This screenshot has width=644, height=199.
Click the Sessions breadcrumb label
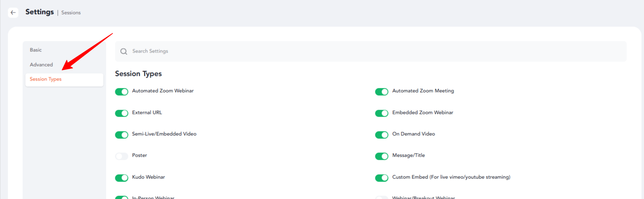(71, 13)
